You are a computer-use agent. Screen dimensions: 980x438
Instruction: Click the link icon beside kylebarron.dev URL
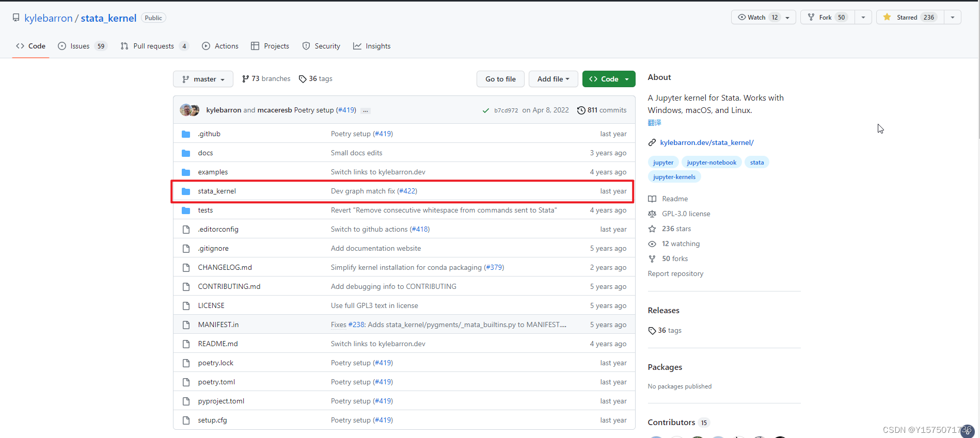point(652,143)
